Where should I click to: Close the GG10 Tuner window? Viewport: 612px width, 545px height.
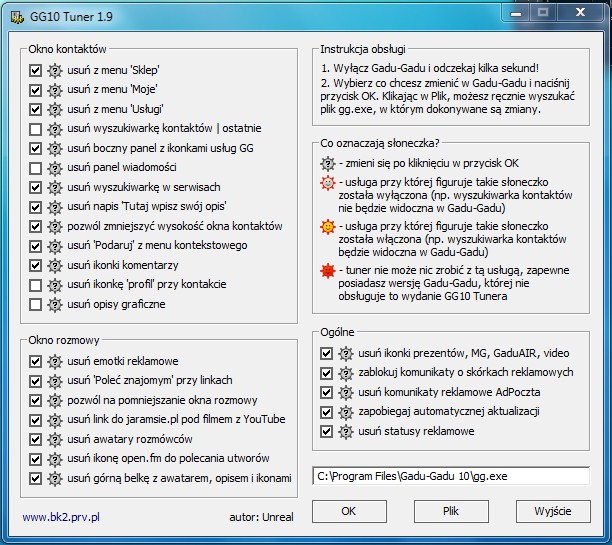coord(580,13)
